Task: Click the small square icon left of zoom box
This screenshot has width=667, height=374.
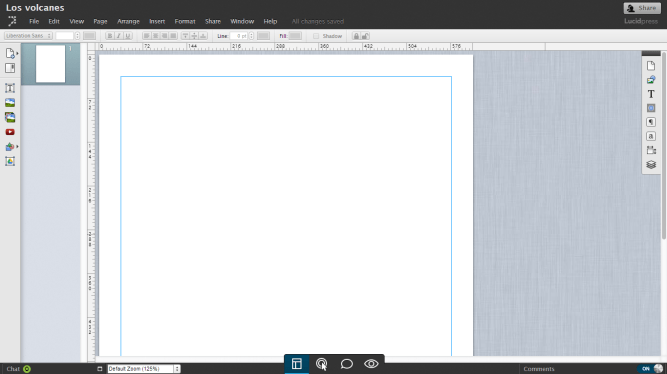Action: (100, 369)
